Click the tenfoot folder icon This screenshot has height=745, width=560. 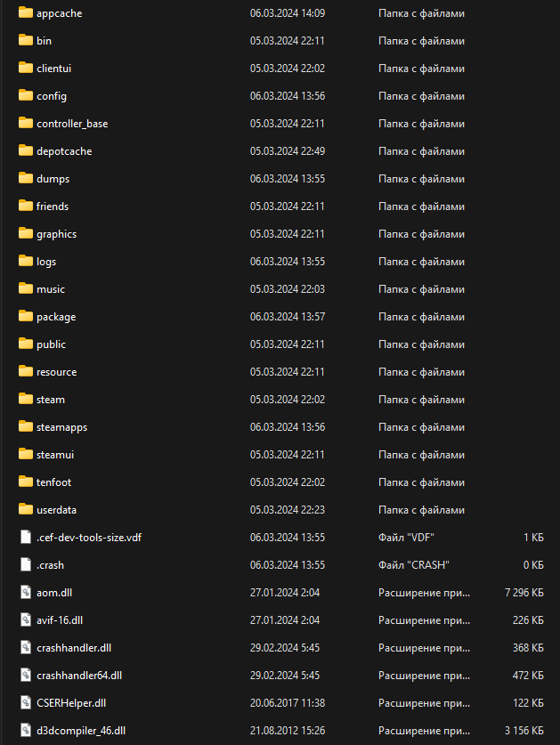[26, 482]
